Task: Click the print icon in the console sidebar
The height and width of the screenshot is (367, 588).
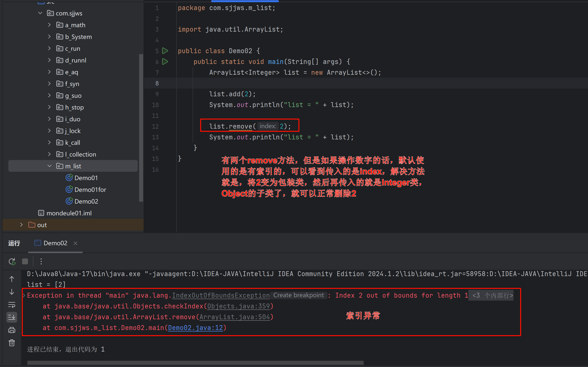Action: pyautogui.click(x=12, y=330)
